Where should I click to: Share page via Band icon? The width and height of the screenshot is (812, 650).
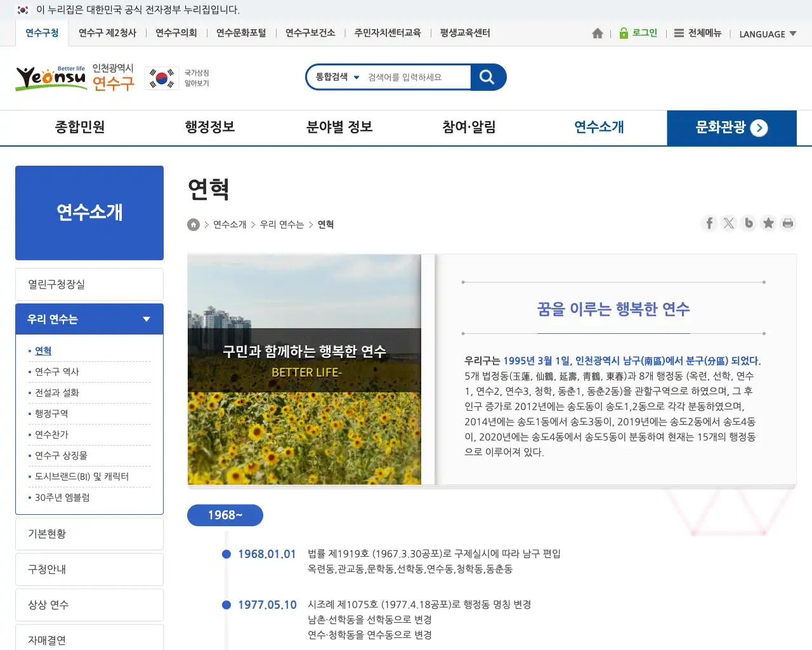pyautogui.click(x=749, y=223)
